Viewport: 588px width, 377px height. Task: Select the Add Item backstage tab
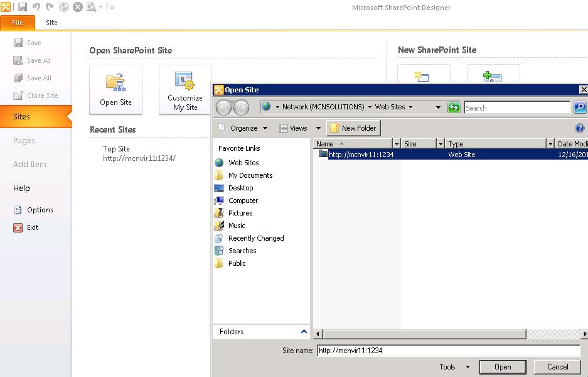(29, 165)
